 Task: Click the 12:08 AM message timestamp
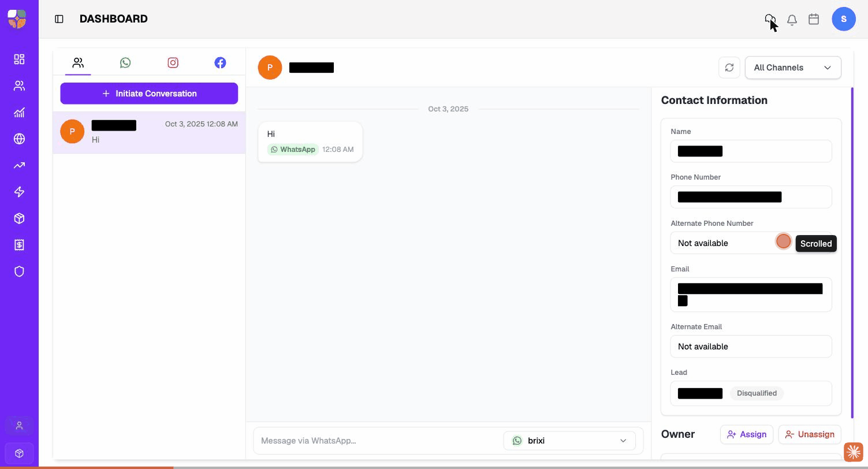click(x=338, y=150)
